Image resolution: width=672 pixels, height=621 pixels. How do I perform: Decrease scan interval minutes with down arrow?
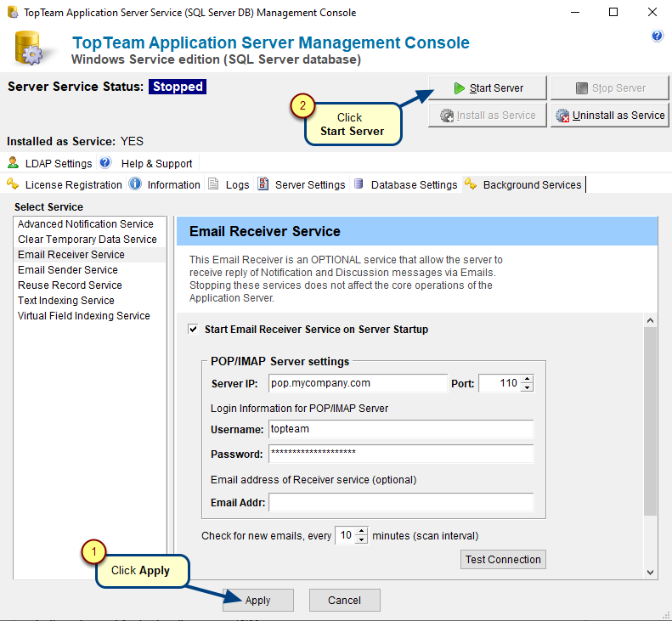coord(362,539)
